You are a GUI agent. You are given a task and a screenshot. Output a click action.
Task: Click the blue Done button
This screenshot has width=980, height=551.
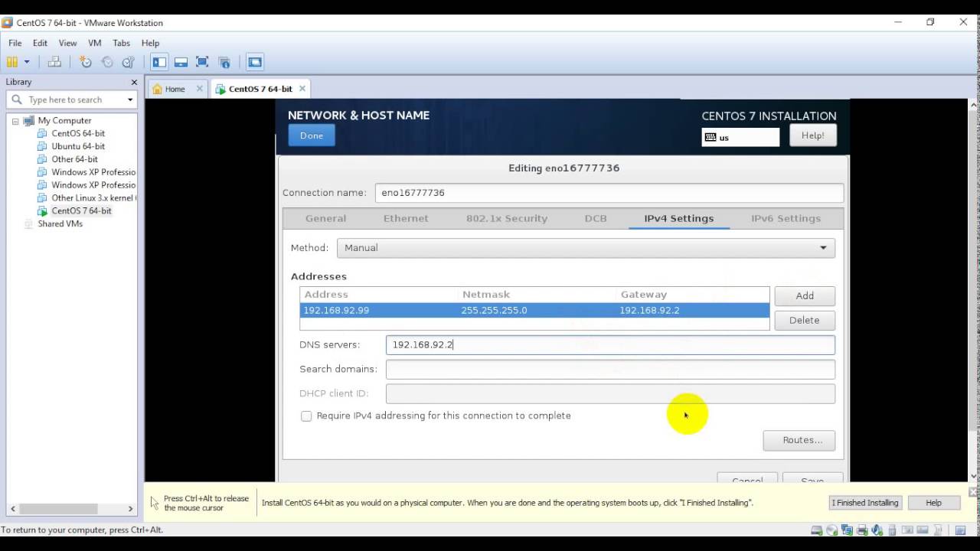(312, 135)
